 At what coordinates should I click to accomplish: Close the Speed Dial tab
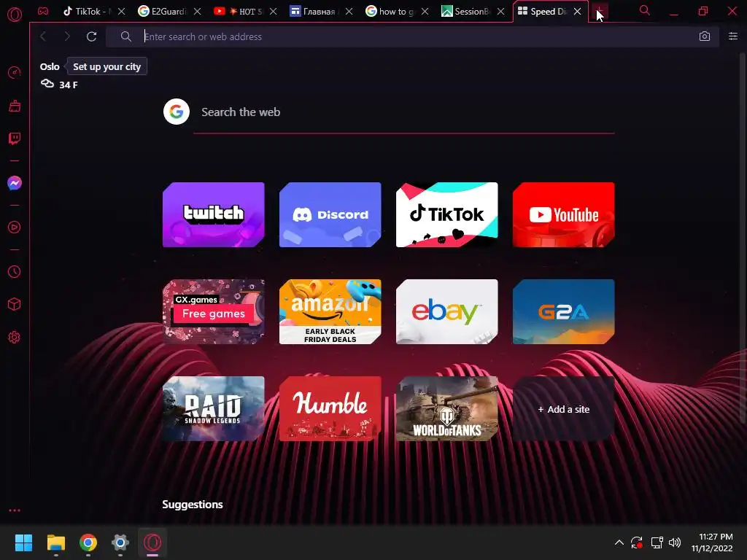578,12
